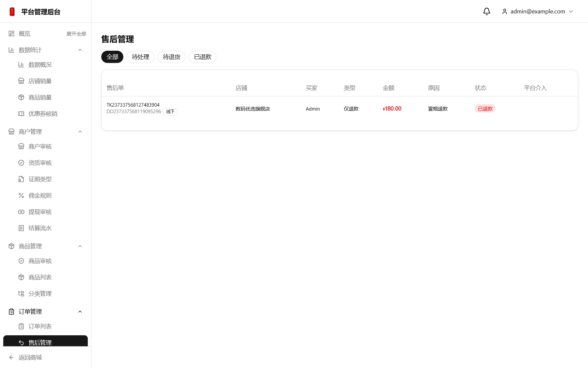The image size is (588, 368).
Task: Click 金额 column header
Action: click(x=388, y=88)
